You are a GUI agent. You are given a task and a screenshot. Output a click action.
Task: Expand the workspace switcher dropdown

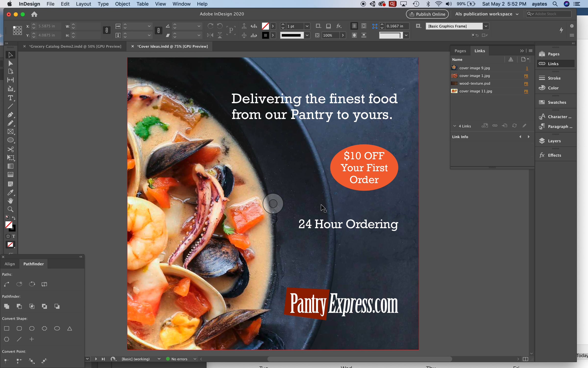(517, 14)
